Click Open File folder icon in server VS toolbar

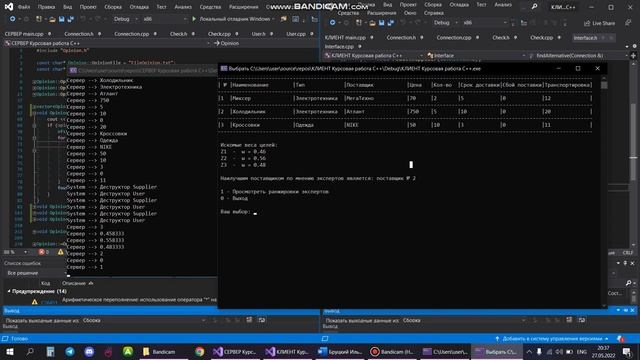pos(52,19)
